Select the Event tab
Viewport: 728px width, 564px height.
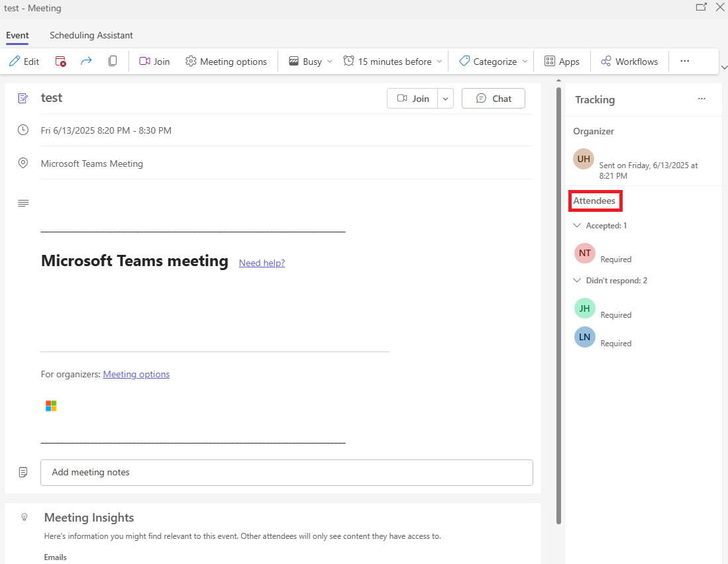click(x=17, y=35)
